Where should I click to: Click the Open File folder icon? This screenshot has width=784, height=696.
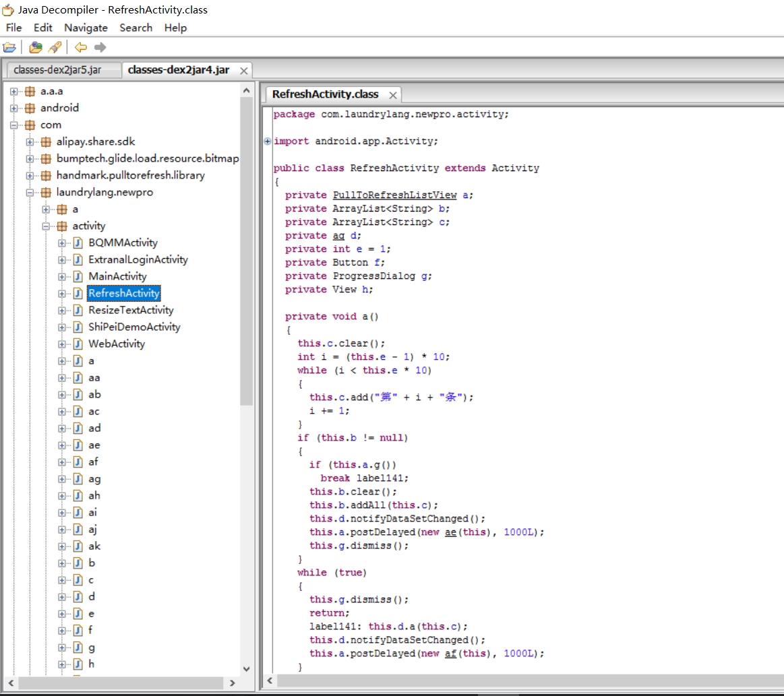coord(9,47)
